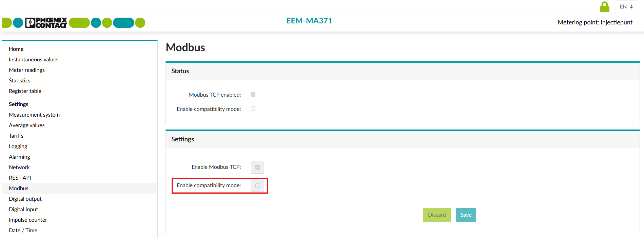Image resolution: width=644 pixels, height=238 pixels.
Task: Open the EN language dropdown
Action: tap(626, 7)
